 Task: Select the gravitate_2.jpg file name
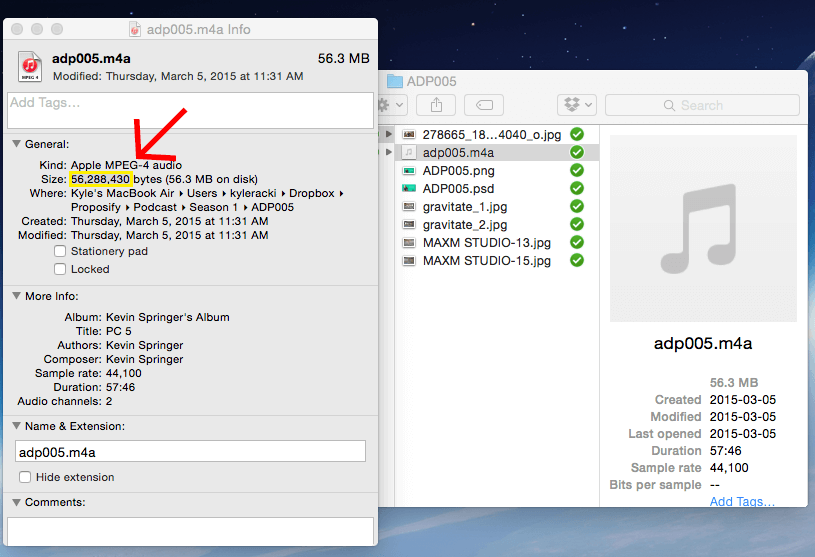[x=465, y=225]
